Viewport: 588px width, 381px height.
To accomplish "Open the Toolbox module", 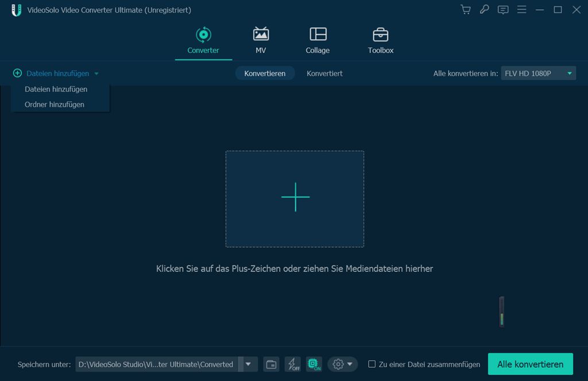I will pyautogui.click(x=381, y=40).
